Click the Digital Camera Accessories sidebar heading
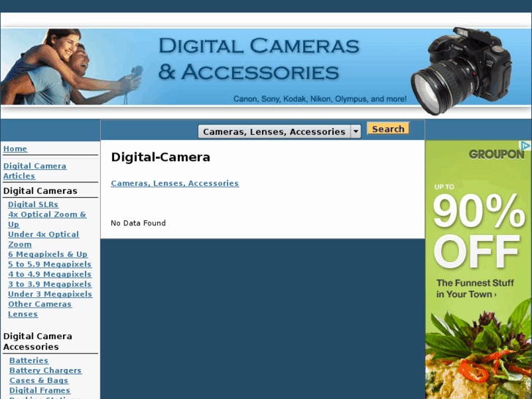This screenshot has width=532, height=399. (x=37, y=341)
